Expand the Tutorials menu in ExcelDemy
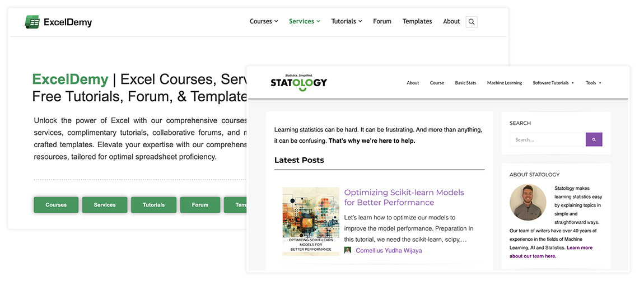This screenshot has width=644, height=281. click(347, 21)
